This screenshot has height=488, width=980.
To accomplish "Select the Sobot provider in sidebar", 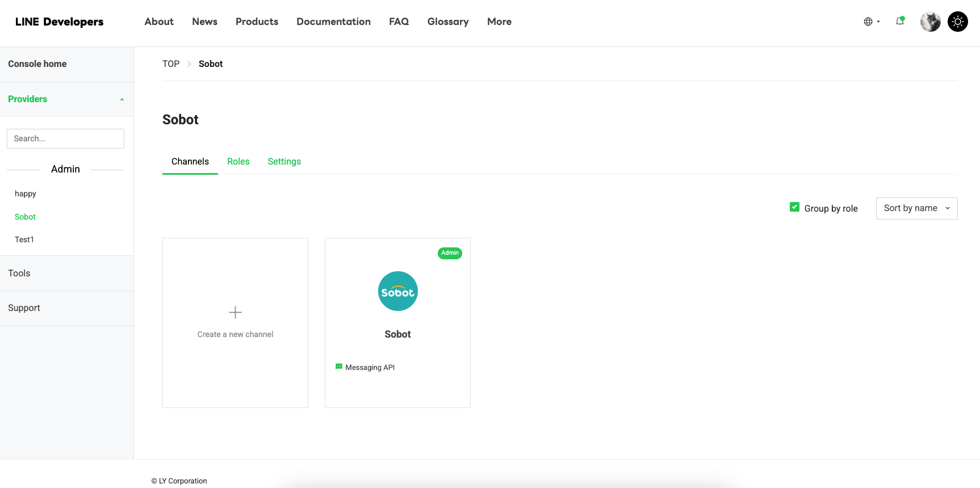I will pos(25,217).
